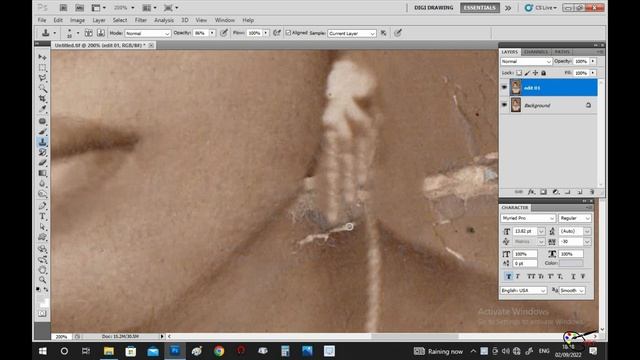Toggle lock transparent pixels
Viewport: 640px width, 360px height.
click(519, 73)
